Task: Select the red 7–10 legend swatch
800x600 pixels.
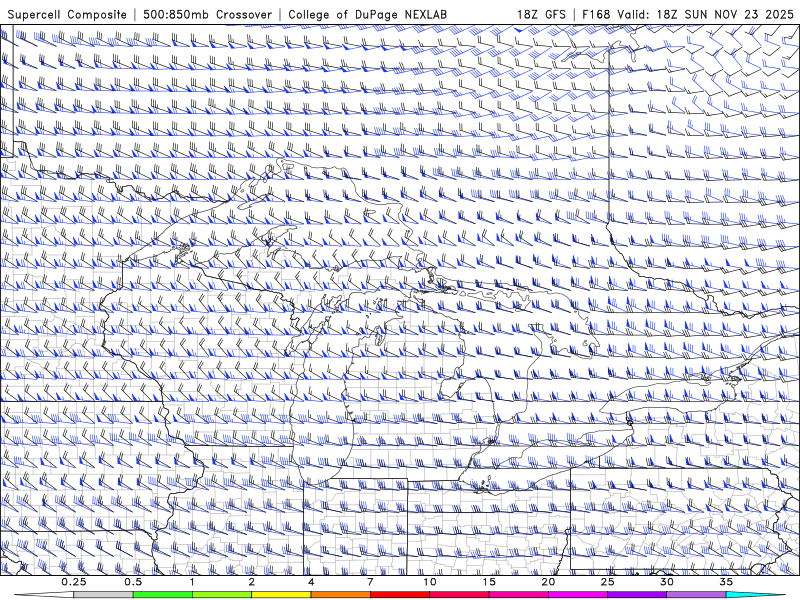Action: tap(400, 595)
